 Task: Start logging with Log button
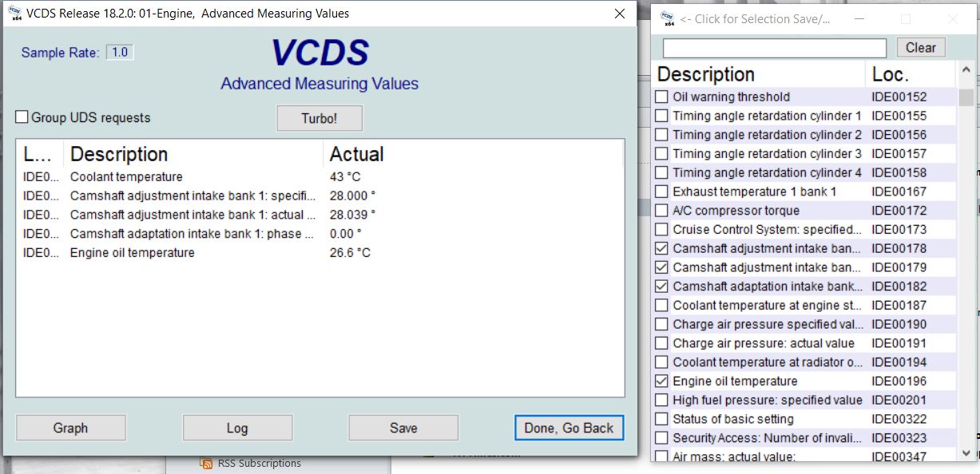[237, 428]
